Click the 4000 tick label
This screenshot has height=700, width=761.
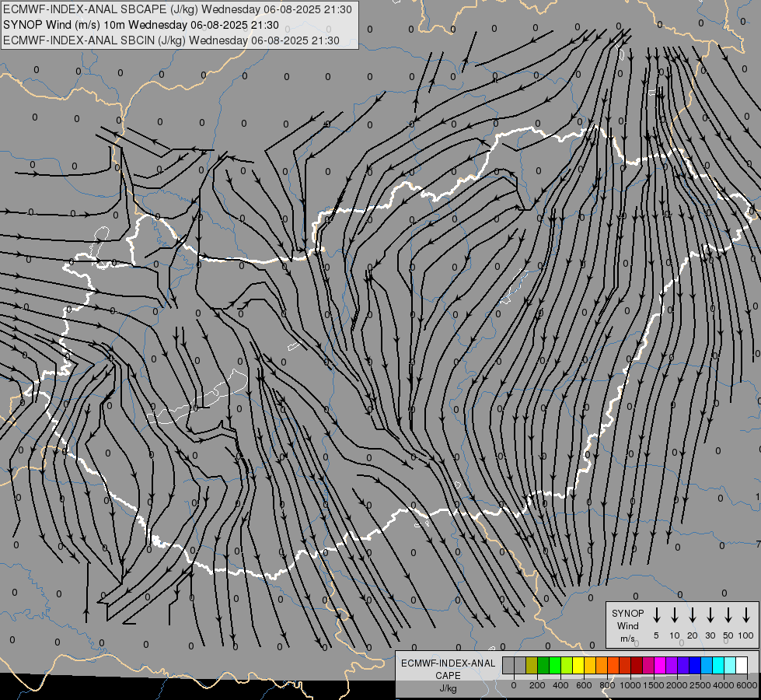coord(724,685)
